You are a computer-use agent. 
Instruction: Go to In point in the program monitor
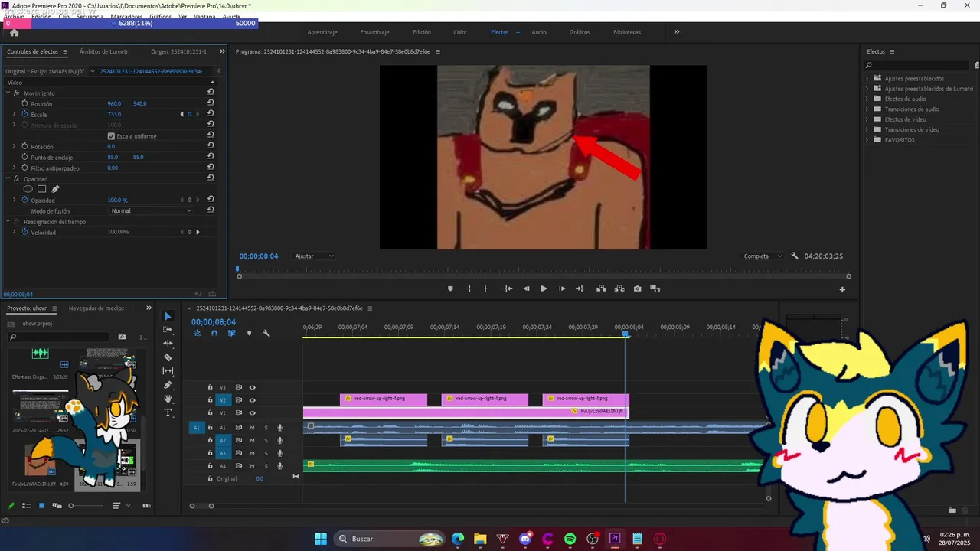point(508,289)
